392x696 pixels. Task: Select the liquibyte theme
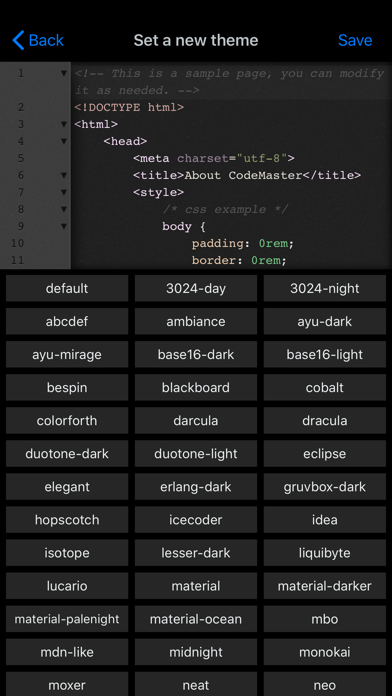tap(325, 553)
